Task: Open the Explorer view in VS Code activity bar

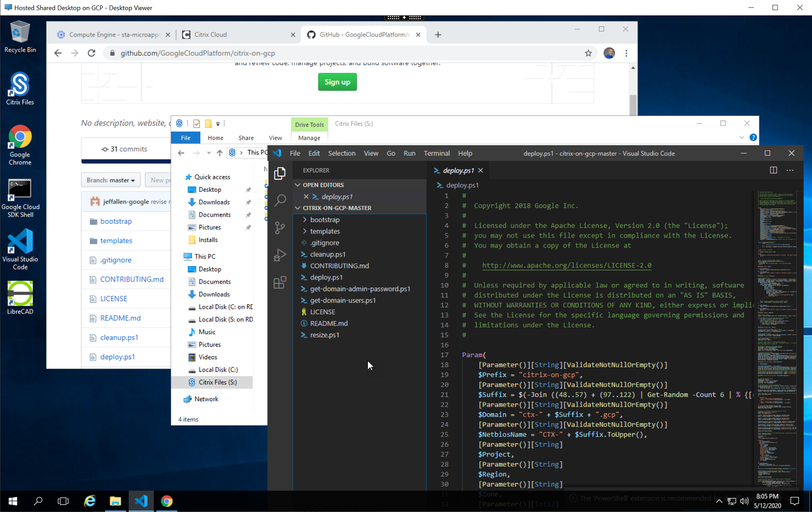Action: pyautogui.click(x=280, y=173)
